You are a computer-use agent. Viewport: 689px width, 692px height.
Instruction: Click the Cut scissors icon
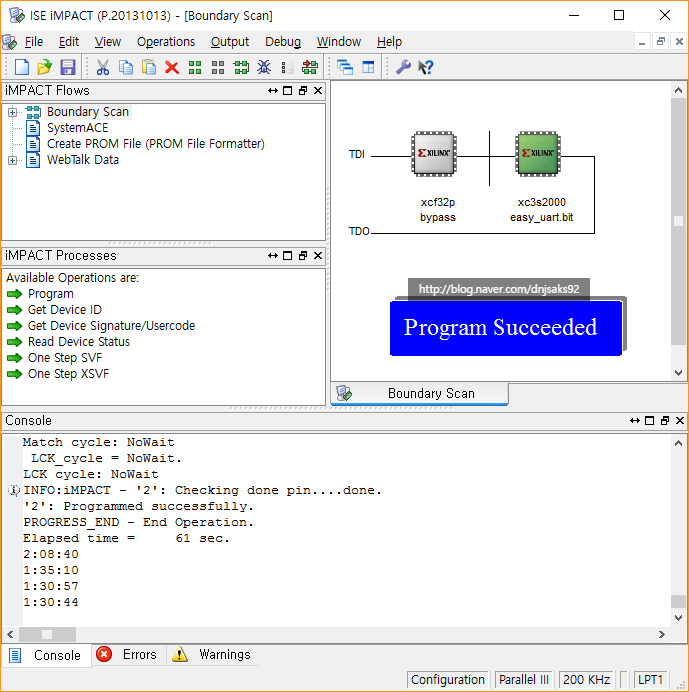[x=102, y=68]
